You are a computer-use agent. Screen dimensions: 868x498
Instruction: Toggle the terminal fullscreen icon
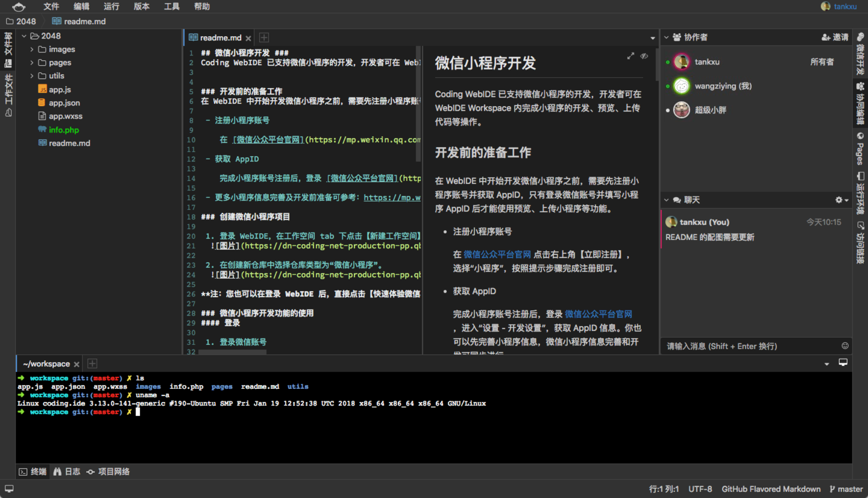843,362
